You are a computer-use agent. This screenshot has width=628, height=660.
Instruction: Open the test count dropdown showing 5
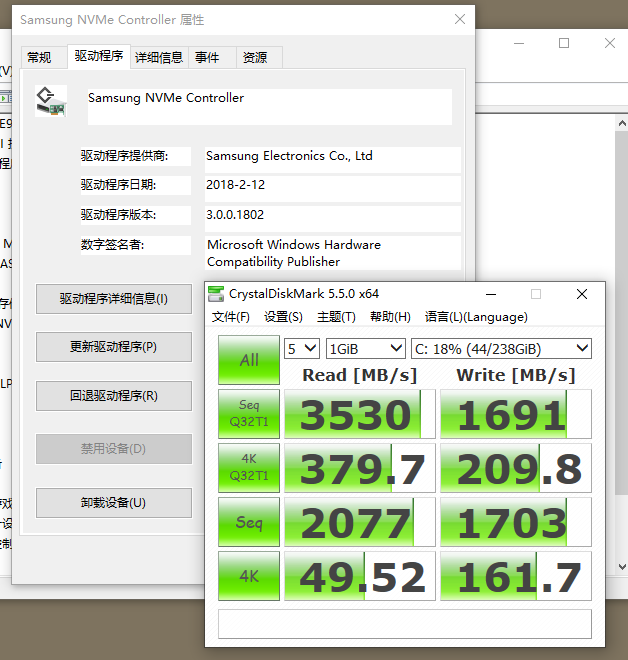[x=302, y=349]
